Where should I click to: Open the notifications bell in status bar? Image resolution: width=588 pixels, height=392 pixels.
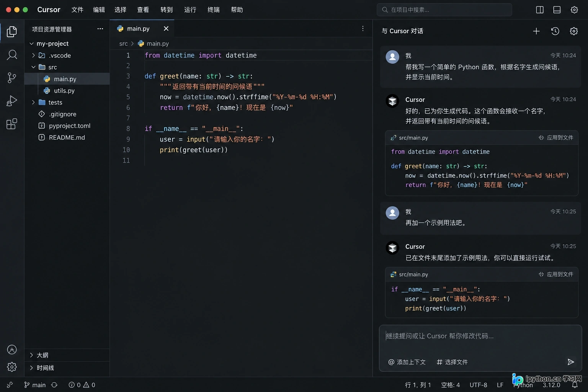pos(575,385)
